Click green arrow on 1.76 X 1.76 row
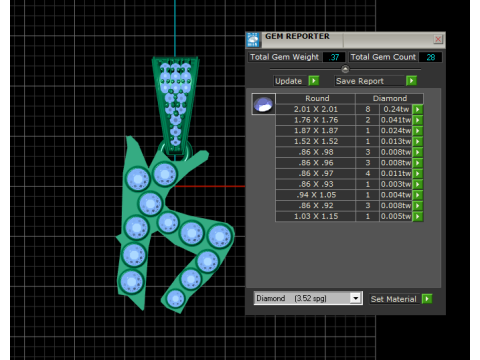 click(418, 120)
